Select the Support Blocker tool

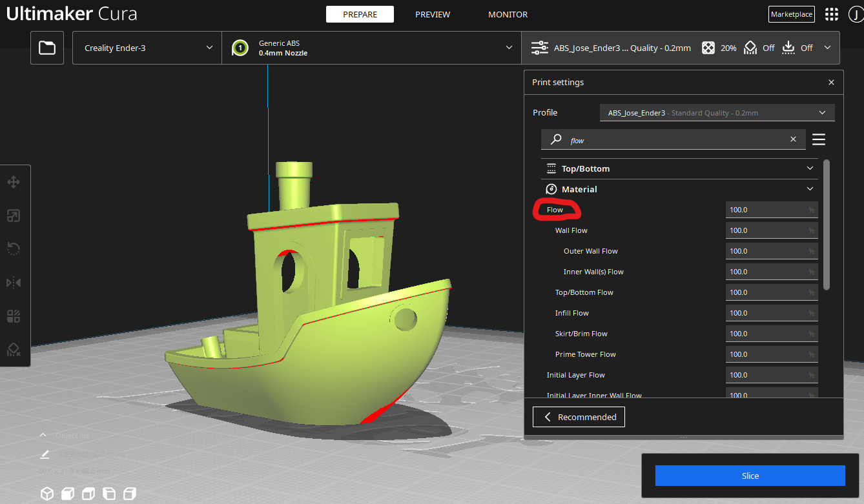coord(14,350)
